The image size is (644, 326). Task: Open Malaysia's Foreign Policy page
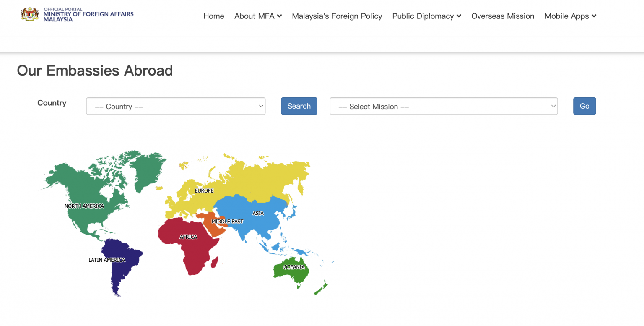pos(337,16)
